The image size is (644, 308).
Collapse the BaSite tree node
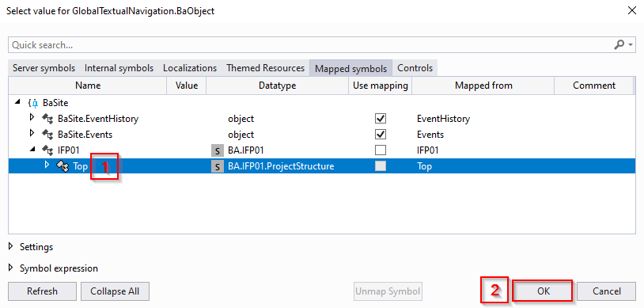17,102
